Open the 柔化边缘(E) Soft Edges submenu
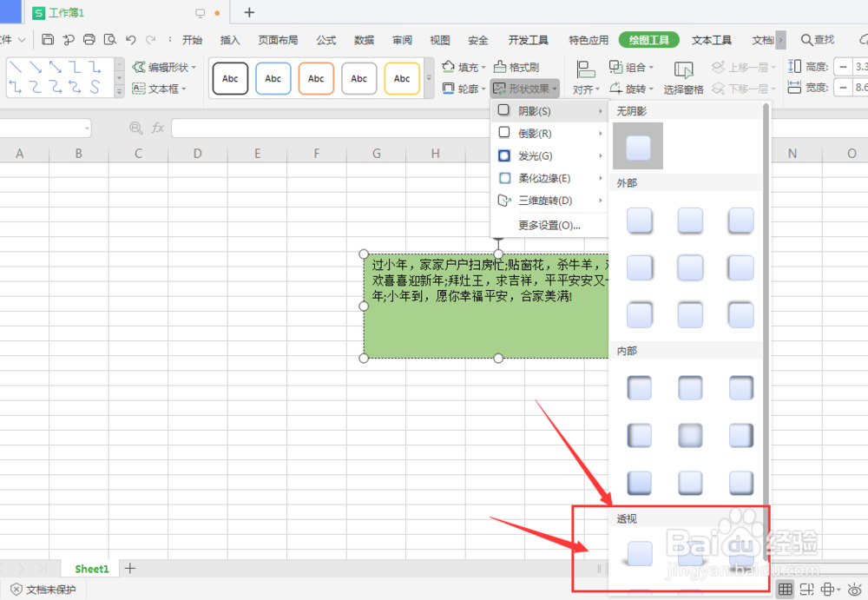Viewport: 868px width, 600px height. 549,178
